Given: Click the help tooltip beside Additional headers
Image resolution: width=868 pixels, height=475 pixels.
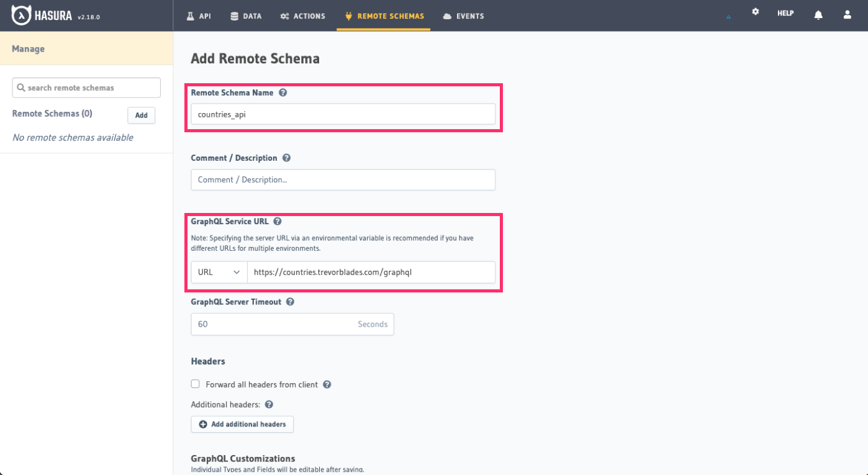Looking at the screenshot, I should tap(268, 404).
